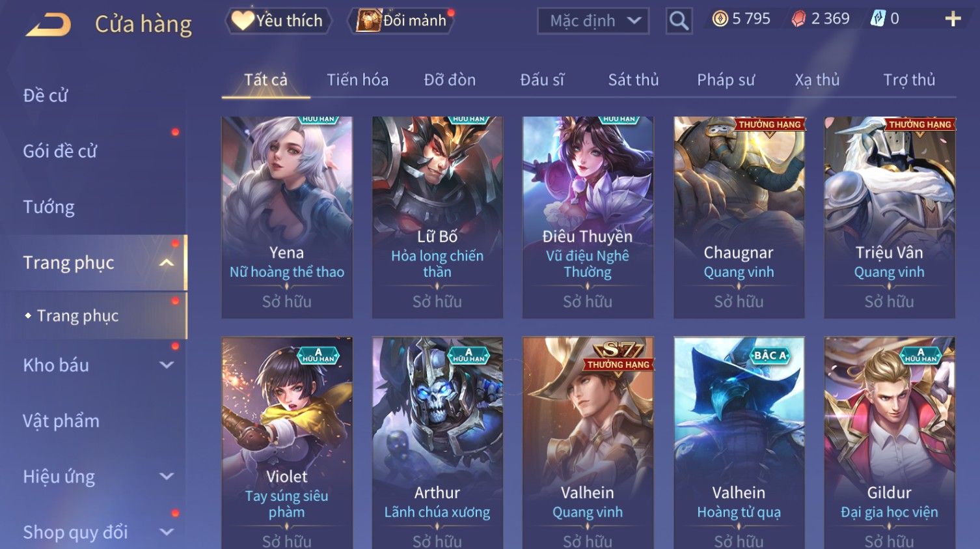Expand the Kho báu sidebar section
980x549 pixels.
[167, 365]
